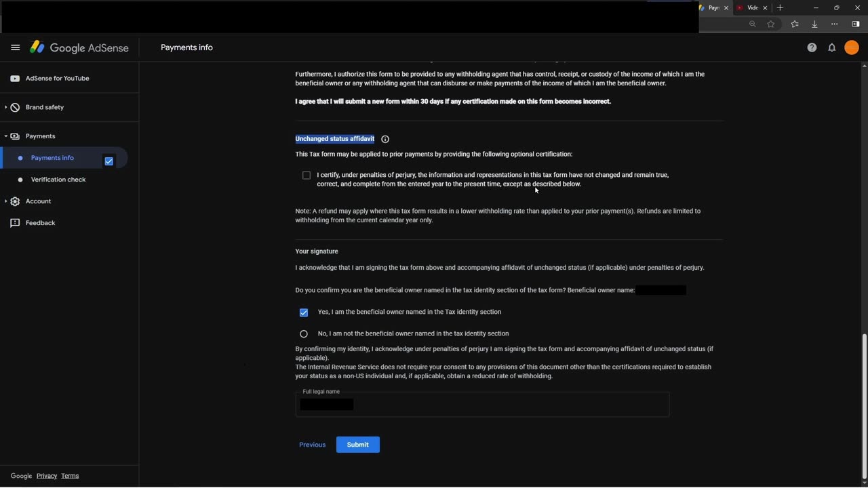Switch to the YouTube Video tab
868x488 pixels.
pos(753,8)
